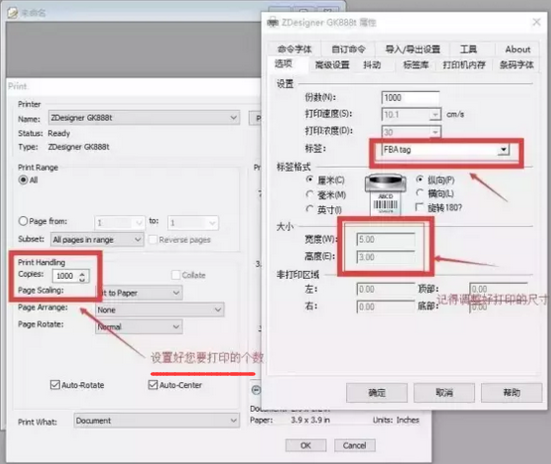Select the 毫米(M) unit radio button
551x464 pixels.
point(310,194)
